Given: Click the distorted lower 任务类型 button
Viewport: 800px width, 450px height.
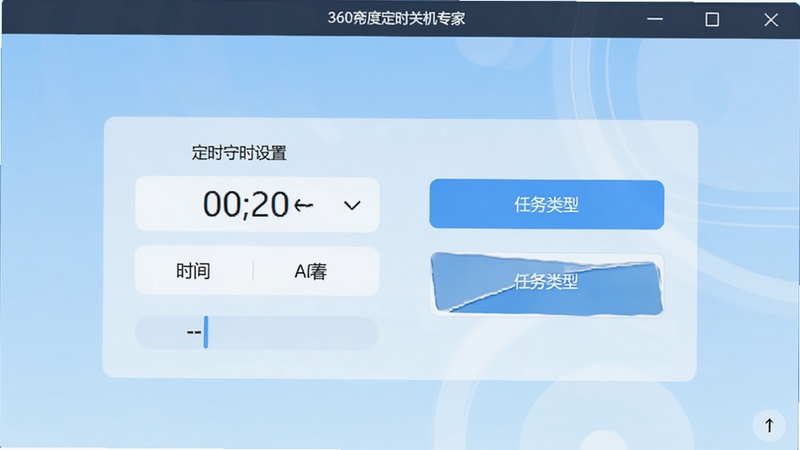Looking at the screenshot, I should tap(546, 283).
